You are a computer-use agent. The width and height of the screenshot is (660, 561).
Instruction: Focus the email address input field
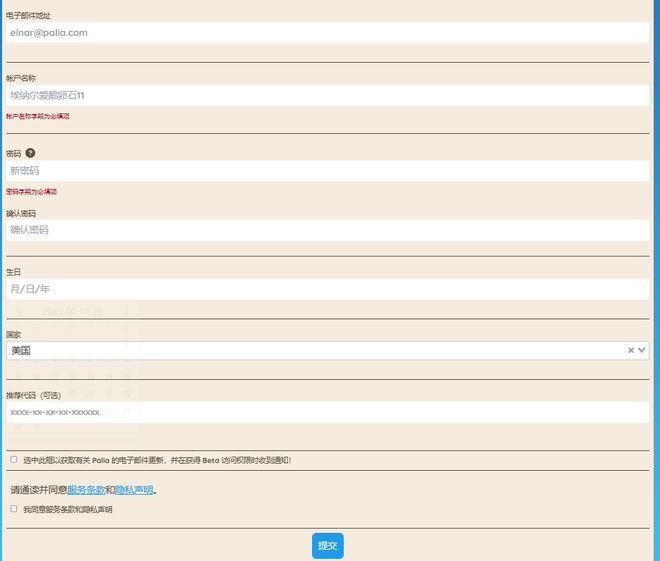click(x=327, y=33)
